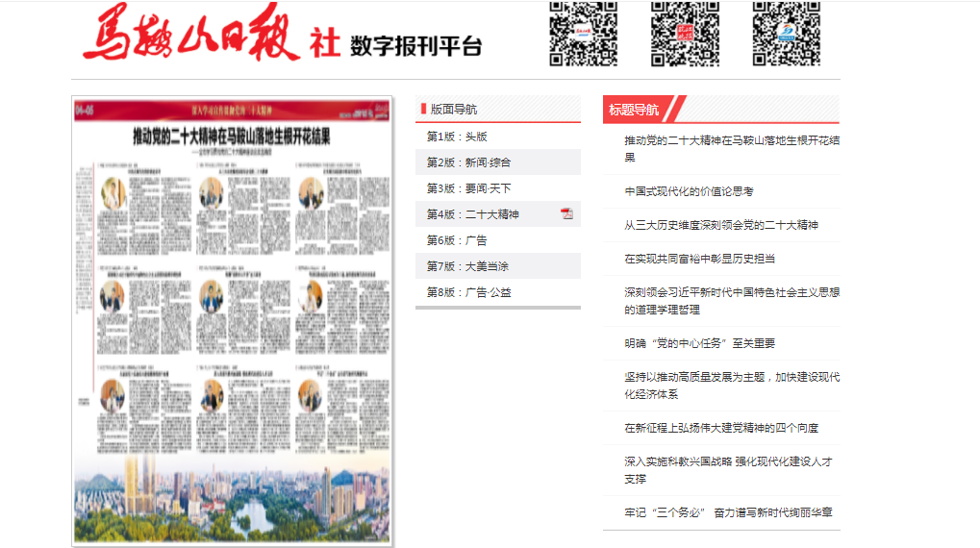Click the first QR code on the left
The height and width of the screenshot is (548, 980).
click(583, 34)
